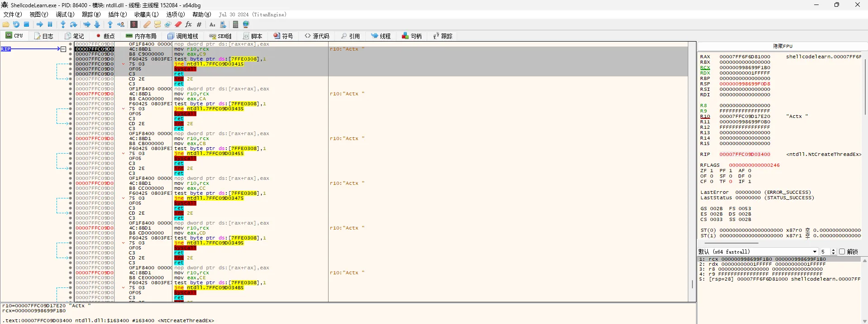The image size is (868, 324).
Task: Click the Step Over toolbar icon
Action: pos(73,24)
